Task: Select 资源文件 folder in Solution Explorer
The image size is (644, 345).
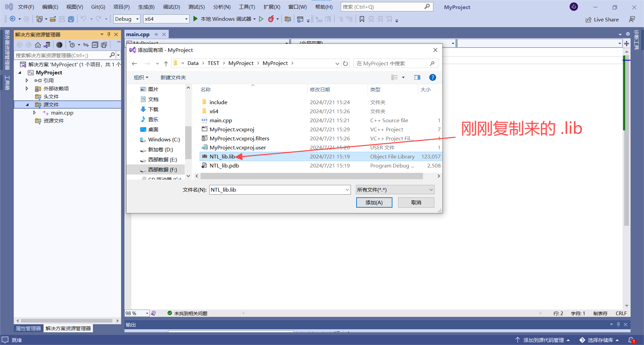Action: click(x=53, y=121)
